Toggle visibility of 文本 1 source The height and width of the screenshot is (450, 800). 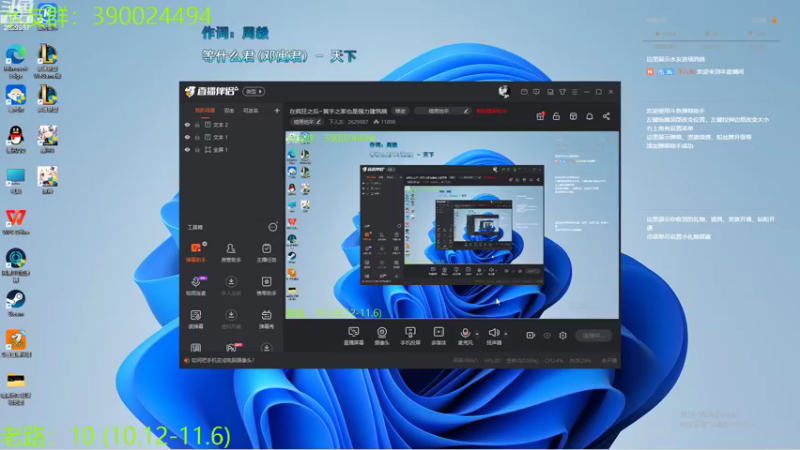[x=187, y=137]
